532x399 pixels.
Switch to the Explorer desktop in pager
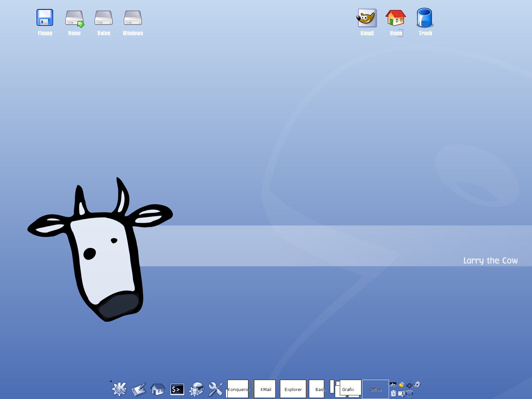[x=293, y=389]
